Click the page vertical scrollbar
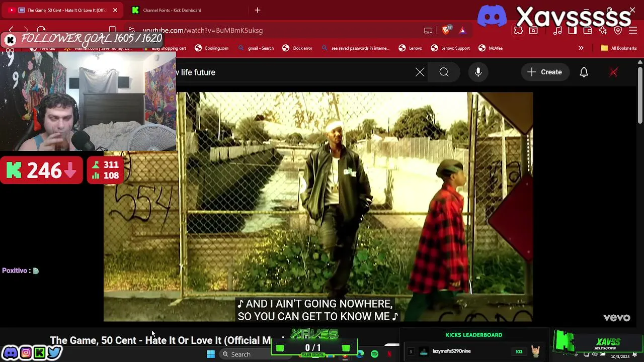644x362 pixels. click(640, 96)
